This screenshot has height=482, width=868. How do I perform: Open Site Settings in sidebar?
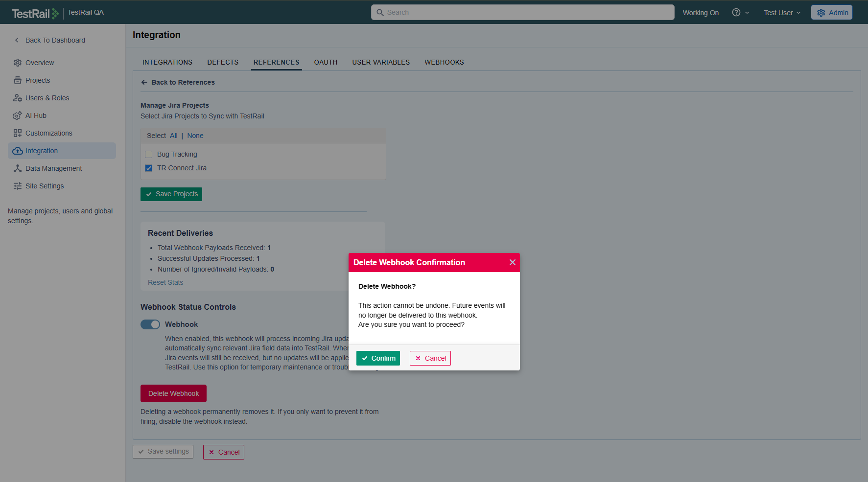pos(62,186)
